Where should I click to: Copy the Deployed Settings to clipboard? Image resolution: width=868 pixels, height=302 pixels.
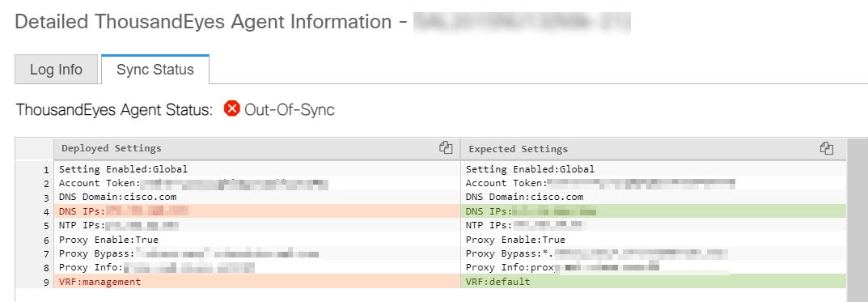coord(446,148)
